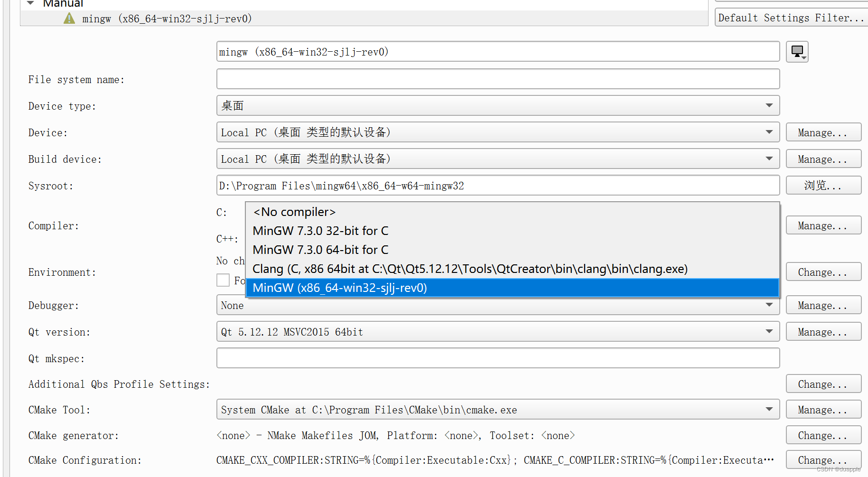868x477 pixels.
Task: Choose MinGW 7.3.0 32-bit for C
Action: click(x=513, y=231)
